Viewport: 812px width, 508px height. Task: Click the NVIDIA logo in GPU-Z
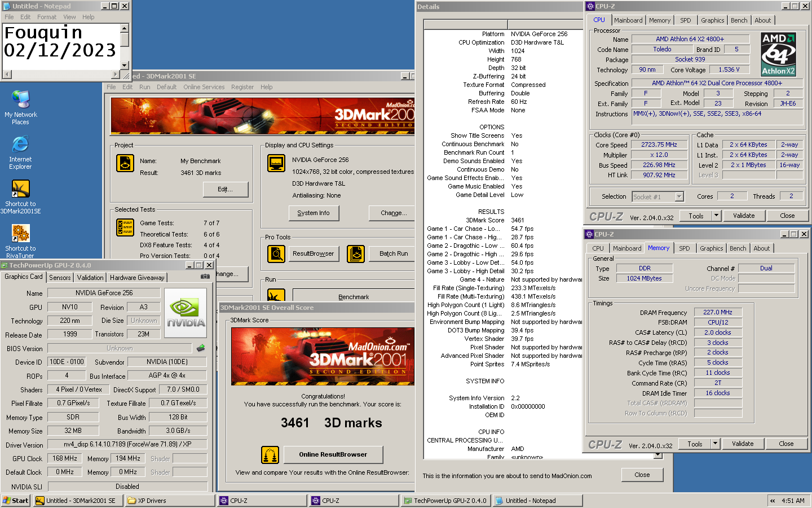click(x=186, y=313)
